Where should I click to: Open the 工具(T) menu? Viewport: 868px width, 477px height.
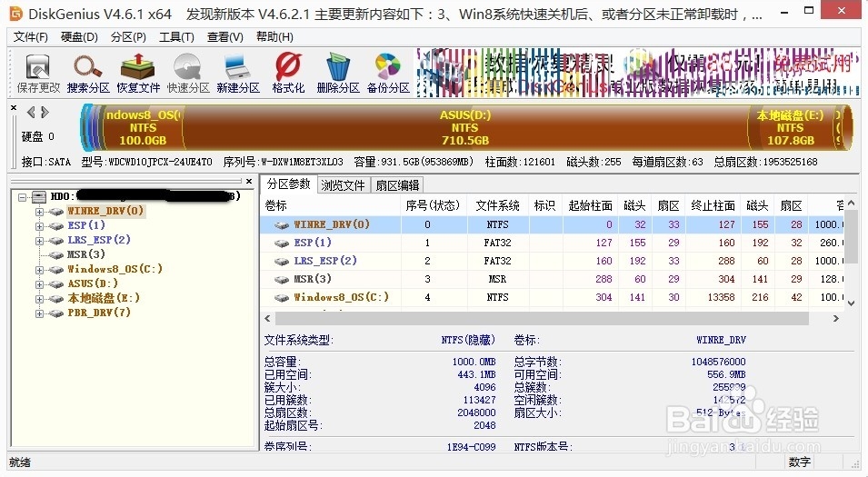click(x=176, y=37)
